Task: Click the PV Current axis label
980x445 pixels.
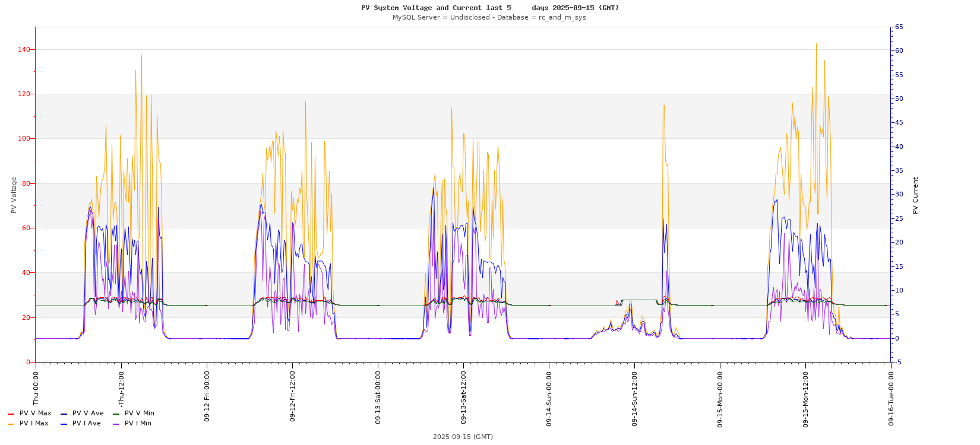Action: click(x=915, y=195)
